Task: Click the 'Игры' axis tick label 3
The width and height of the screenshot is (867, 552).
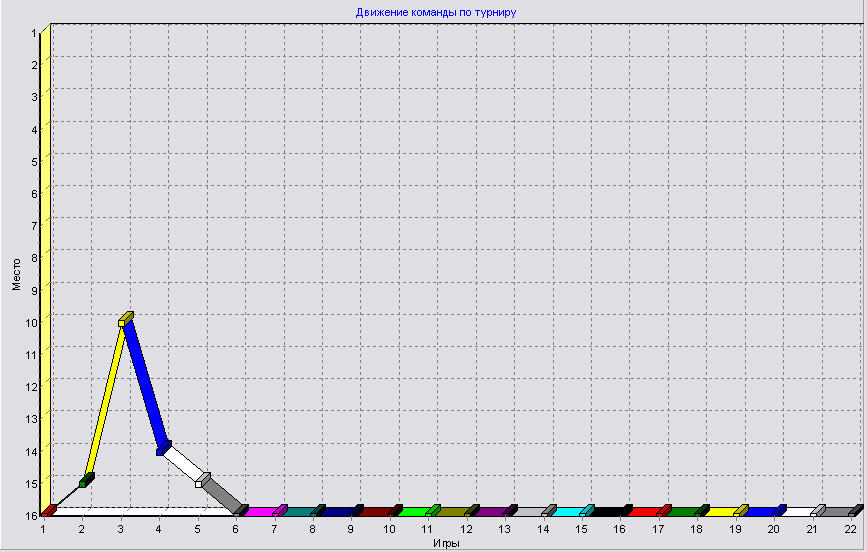Action: pos(120,529)
